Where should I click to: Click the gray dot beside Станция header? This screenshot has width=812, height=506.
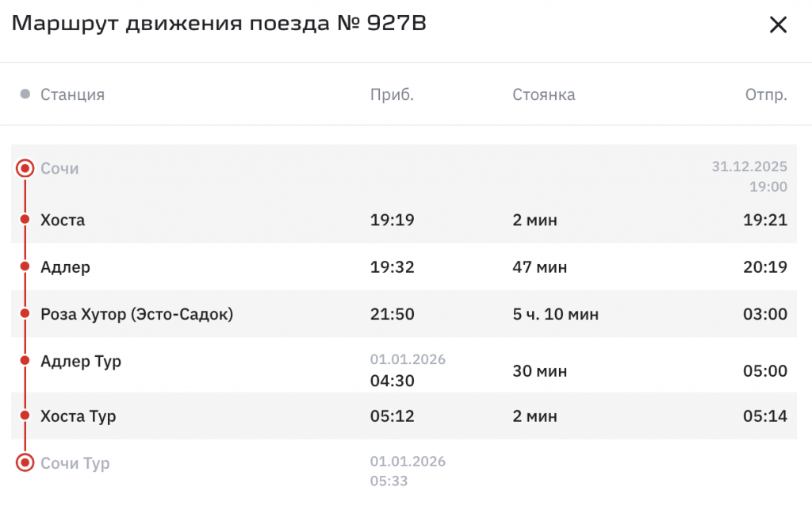(25, 94)
